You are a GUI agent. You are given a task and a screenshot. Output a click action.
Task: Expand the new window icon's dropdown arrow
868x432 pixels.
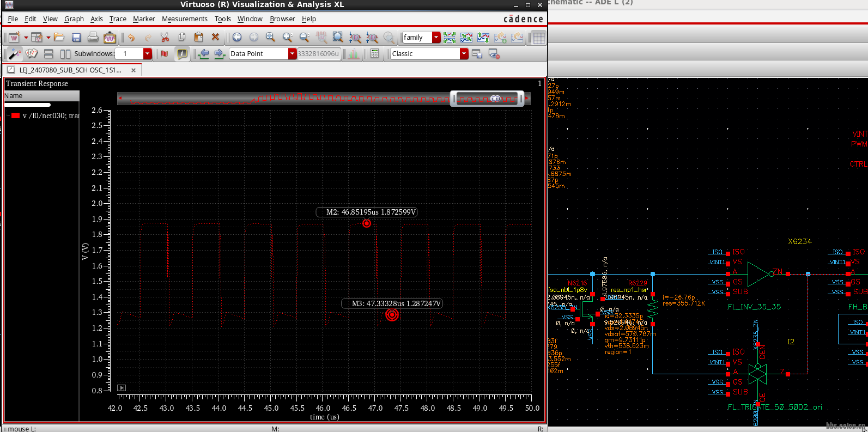pos(25,38)
